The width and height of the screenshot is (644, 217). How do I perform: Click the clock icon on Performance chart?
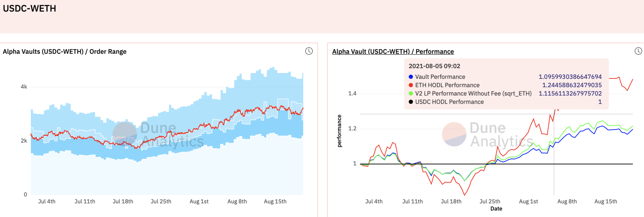point(638,51)
